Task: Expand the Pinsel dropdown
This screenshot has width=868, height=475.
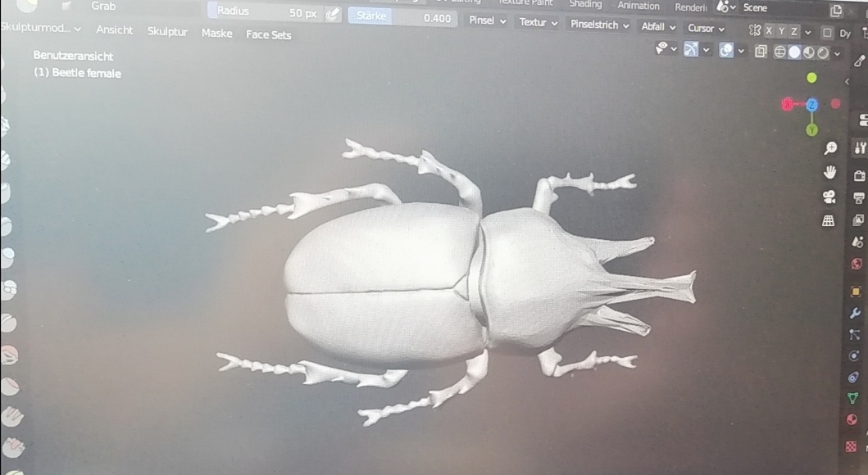Action: [x=487, y=21]
